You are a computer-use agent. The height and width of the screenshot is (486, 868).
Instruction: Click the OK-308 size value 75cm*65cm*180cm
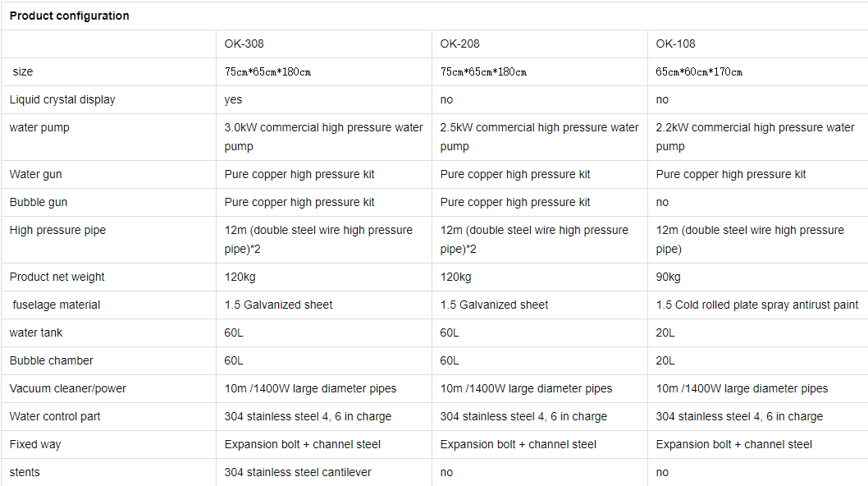[x=268, y=71]
